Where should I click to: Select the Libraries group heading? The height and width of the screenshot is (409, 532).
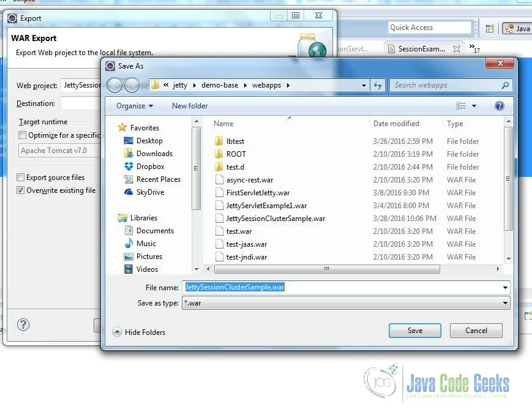[137, 217]
